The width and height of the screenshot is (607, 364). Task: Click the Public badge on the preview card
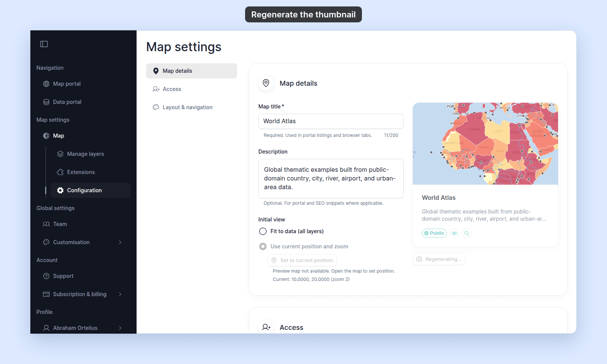434,233
